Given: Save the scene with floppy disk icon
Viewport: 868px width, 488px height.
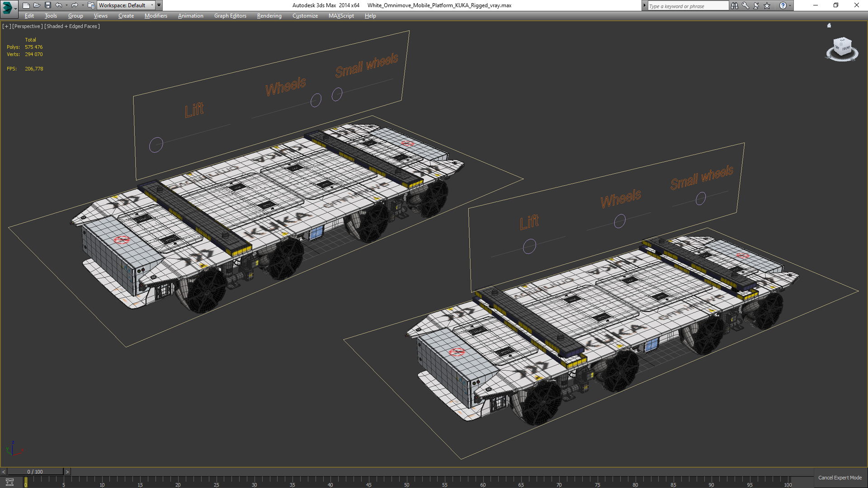Looking at the screenshot, I should tap(47, 5).
